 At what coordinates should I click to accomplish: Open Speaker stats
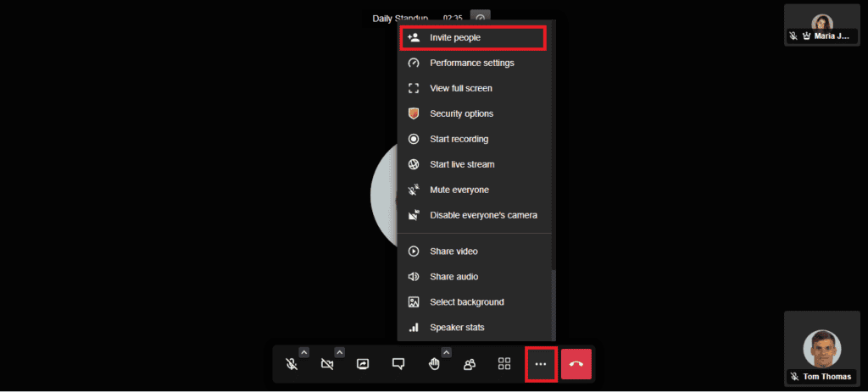point(475,328)
